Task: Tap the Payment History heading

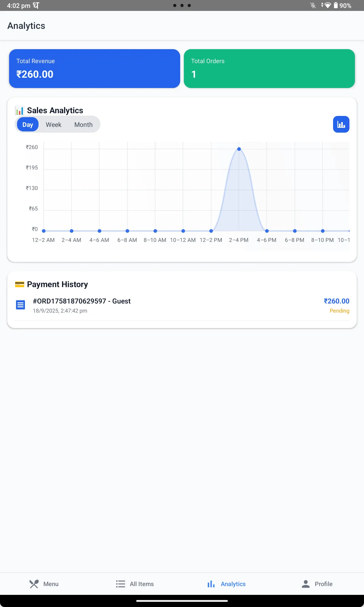Action: [57, 284]
